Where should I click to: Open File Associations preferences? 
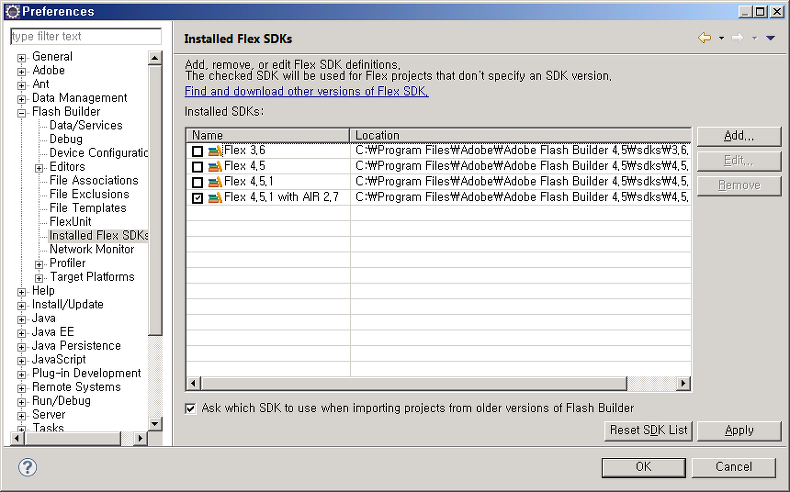tap(94, 180)
